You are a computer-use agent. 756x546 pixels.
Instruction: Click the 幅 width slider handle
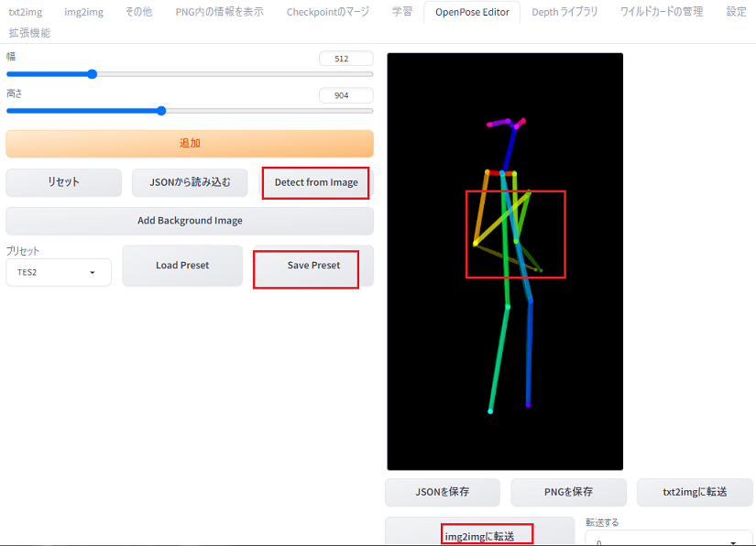(x=92, y=74)
